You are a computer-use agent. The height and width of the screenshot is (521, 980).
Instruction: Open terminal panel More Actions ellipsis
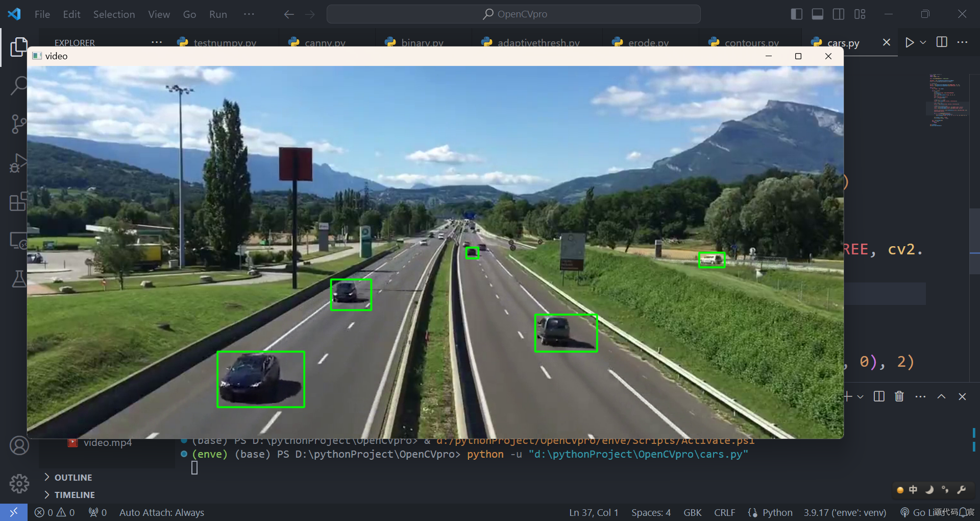pyautogui.click(x=920, y=396)
